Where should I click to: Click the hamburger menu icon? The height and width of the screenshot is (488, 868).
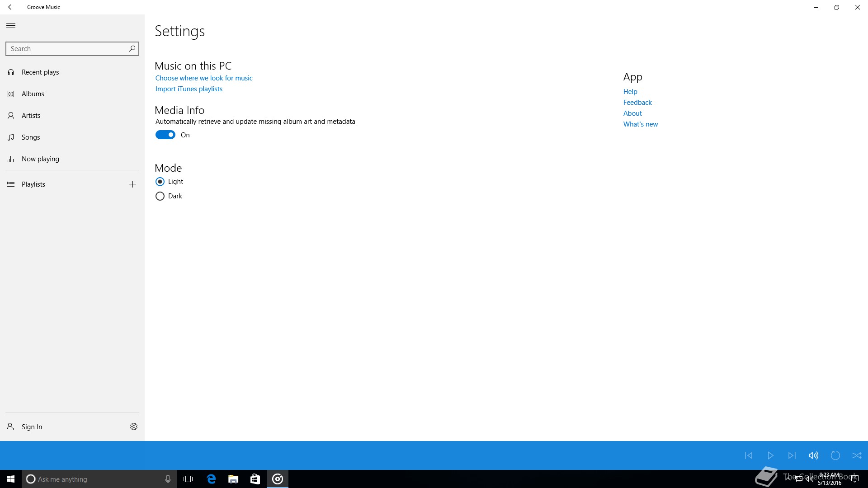pos(11,26)
